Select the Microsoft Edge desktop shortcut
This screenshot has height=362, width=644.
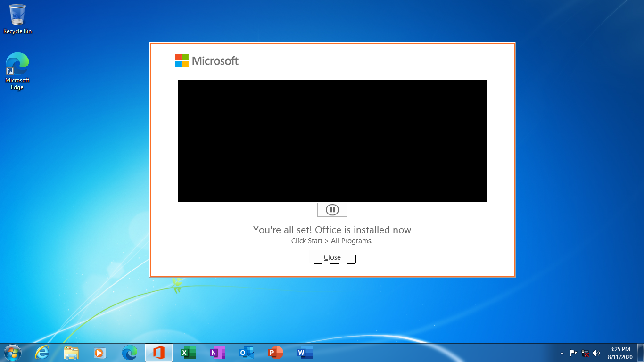pyautogui.click(x=17, y=71)
